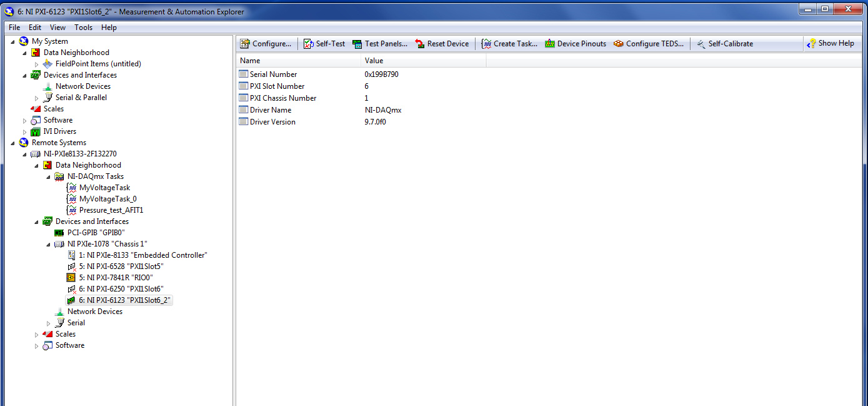Screen dimensions: 868x406
Task: Click the Value column header
Action: pyautogui.click(x=424, y=61)
